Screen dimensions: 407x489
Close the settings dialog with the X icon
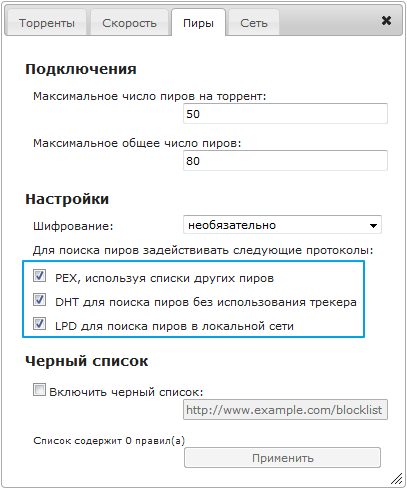click(386, 21)
